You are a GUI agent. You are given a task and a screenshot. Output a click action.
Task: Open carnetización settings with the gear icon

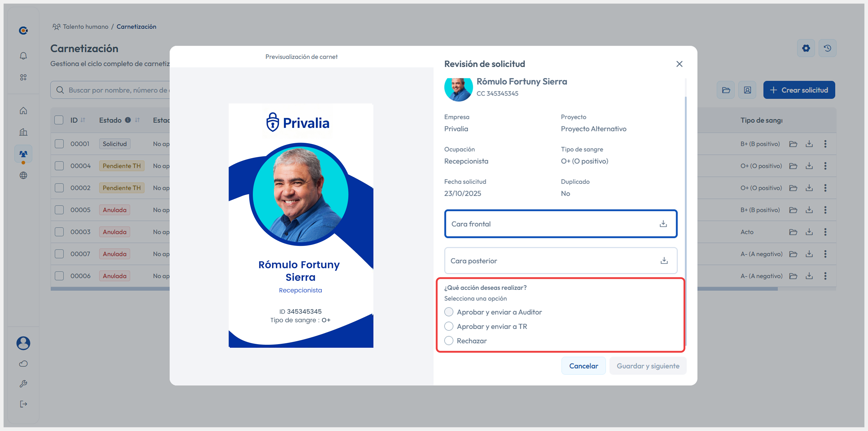coord(806,48)
